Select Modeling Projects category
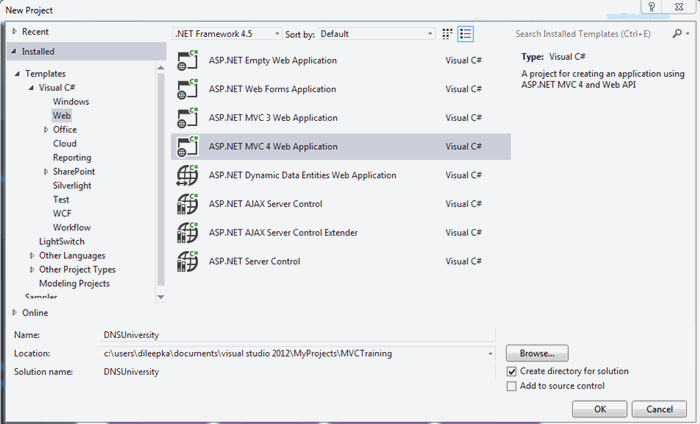Image resolution: width=700 pixels, height=424 pixels. (74, 283)
